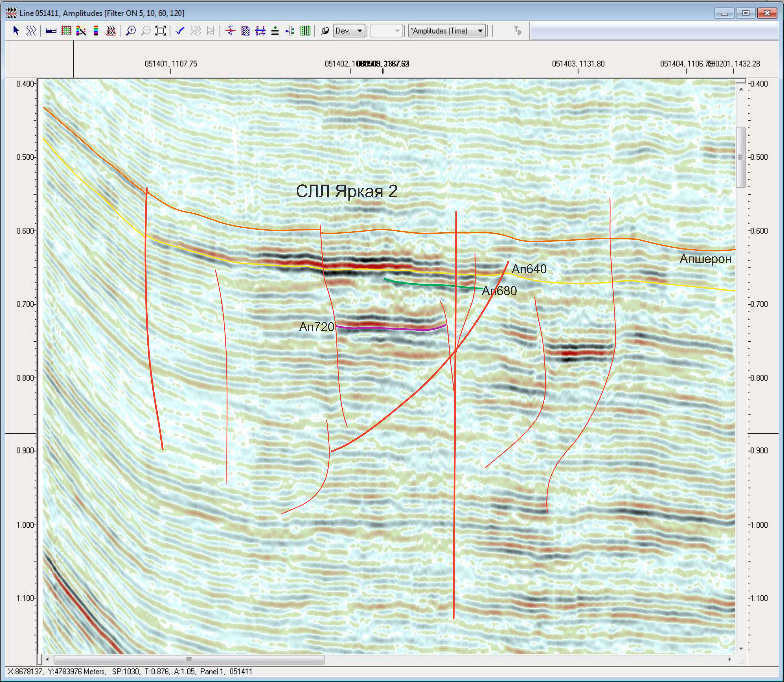Image resolution: width=784 pixels, height=682 pixels.
Task: Click the blue-red crossed horizons icon
Action: coord(260,31)
